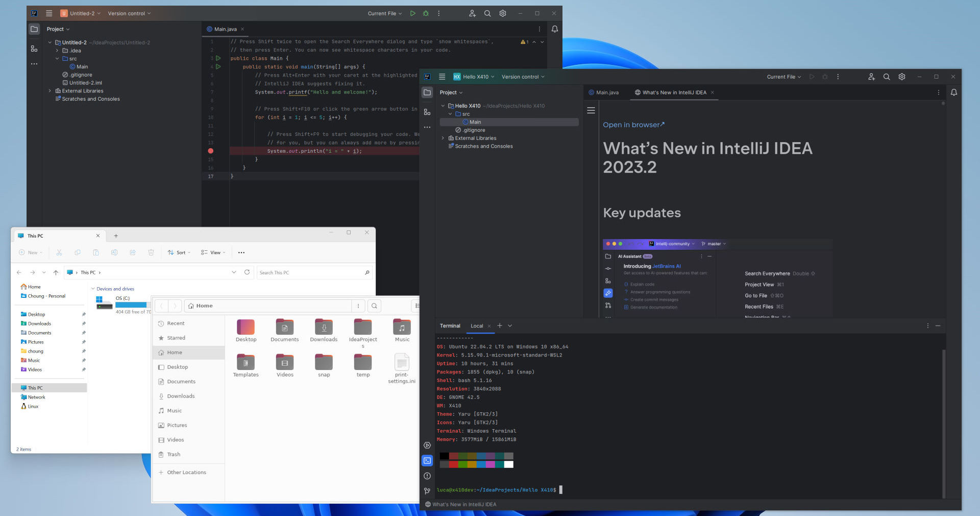Image resolution: width=980 pixels, height=516 pixels.
Task: Click the Open in browser link
Action: pyautogui.click(x=633, y=125)
